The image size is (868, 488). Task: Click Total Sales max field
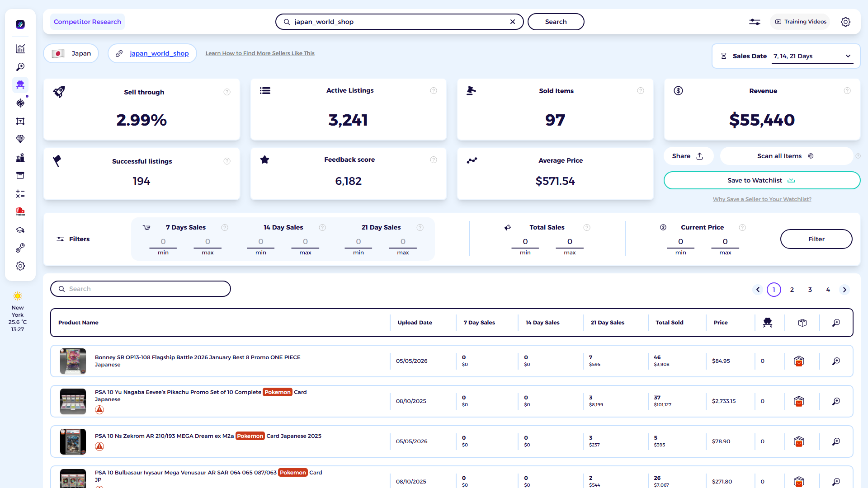pos(570,242)
